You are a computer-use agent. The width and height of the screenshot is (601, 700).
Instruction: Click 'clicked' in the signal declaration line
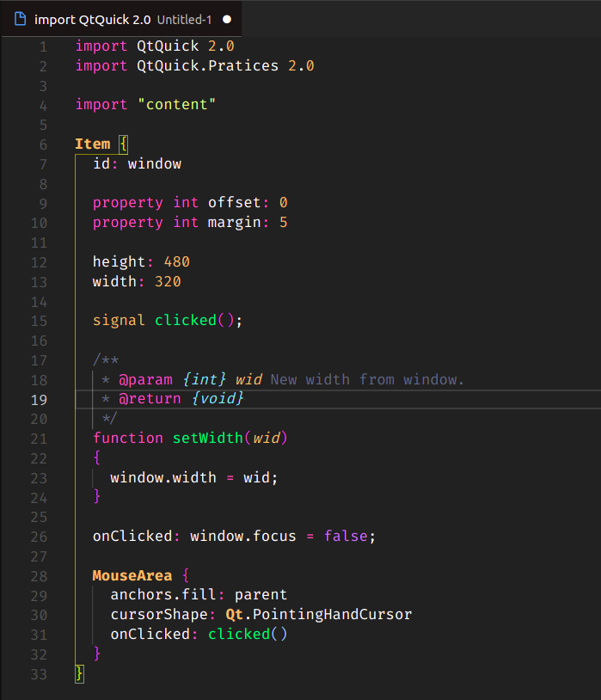[x=186, y=320]
